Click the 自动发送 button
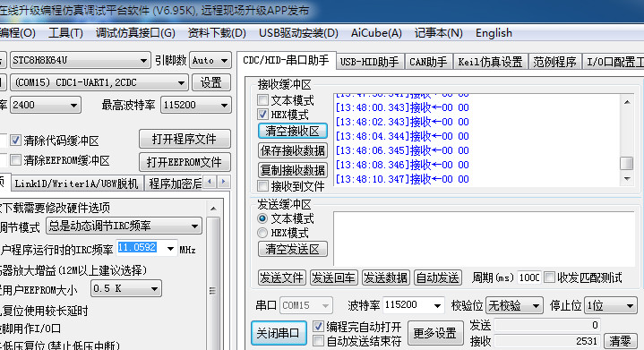This screenshot has width=644, height=350. click(x=437, y=277)
